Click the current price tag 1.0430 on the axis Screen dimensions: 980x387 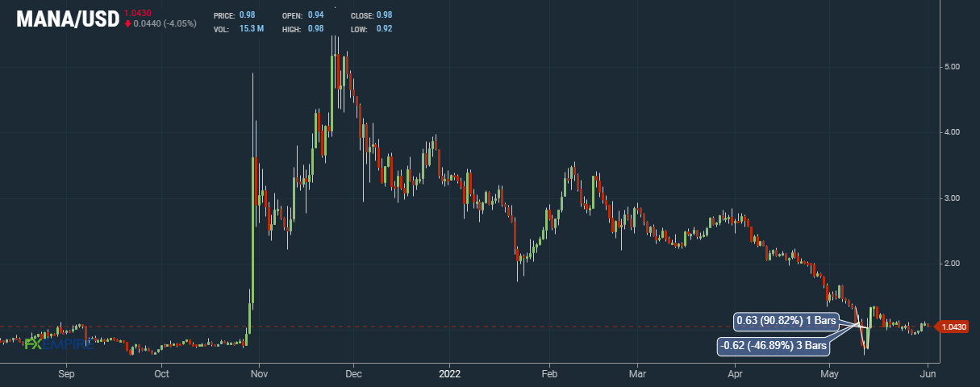pos(952,327)
